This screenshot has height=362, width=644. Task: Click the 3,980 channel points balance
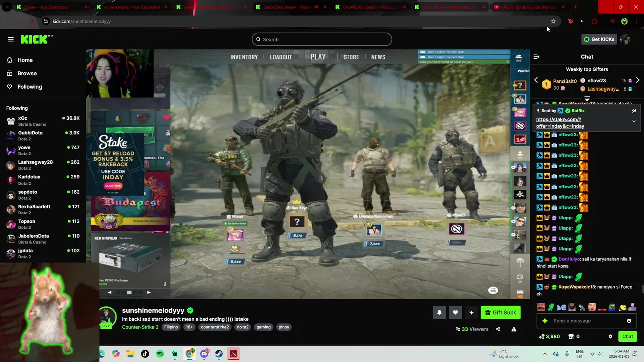(x=549, y=337)
